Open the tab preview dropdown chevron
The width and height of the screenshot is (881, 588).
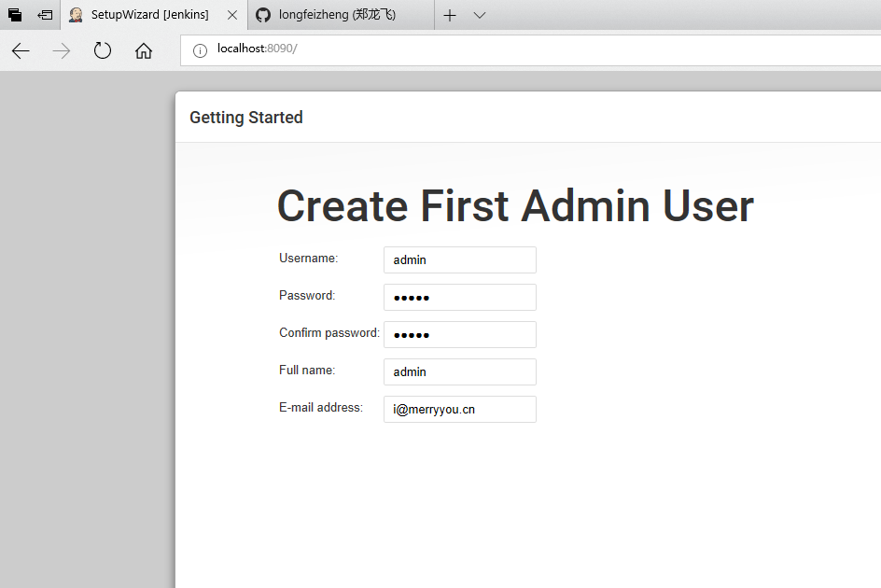pyautogui.click(x=479, y=15)
